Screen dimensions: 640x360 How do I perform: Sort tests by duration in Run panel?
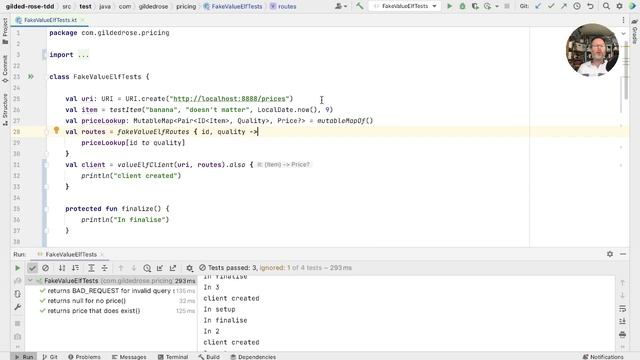click(x=76, y=268)
